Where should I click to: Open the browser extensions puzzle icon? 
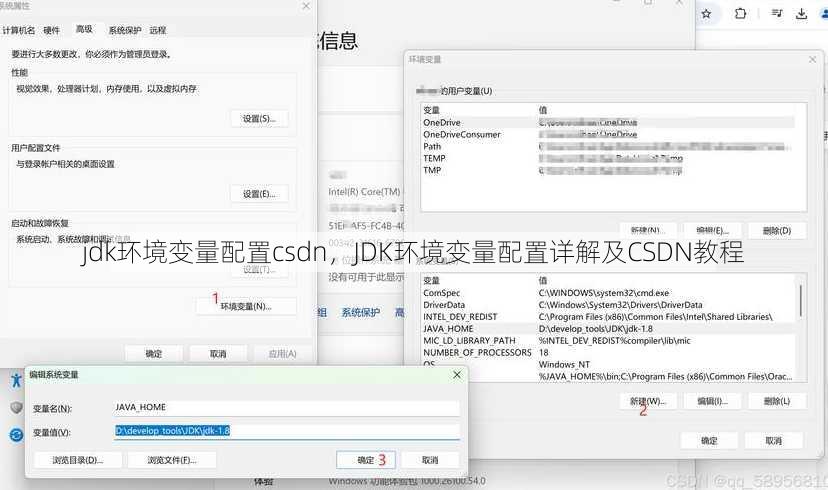(x=740, y=14)
